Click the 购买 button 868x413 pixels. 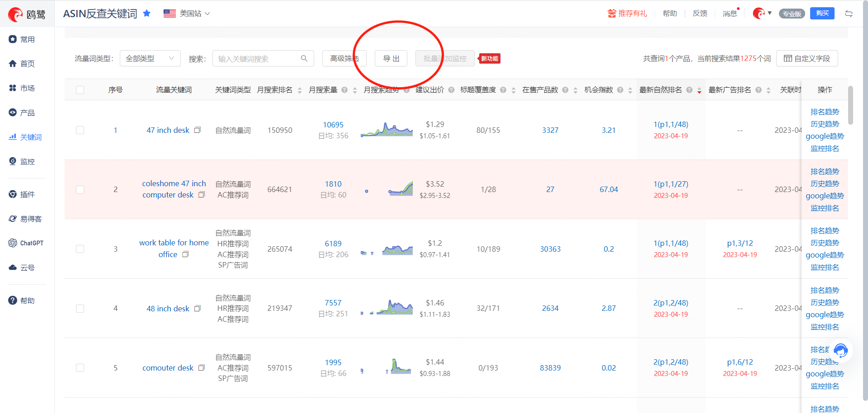coord(822,14)
